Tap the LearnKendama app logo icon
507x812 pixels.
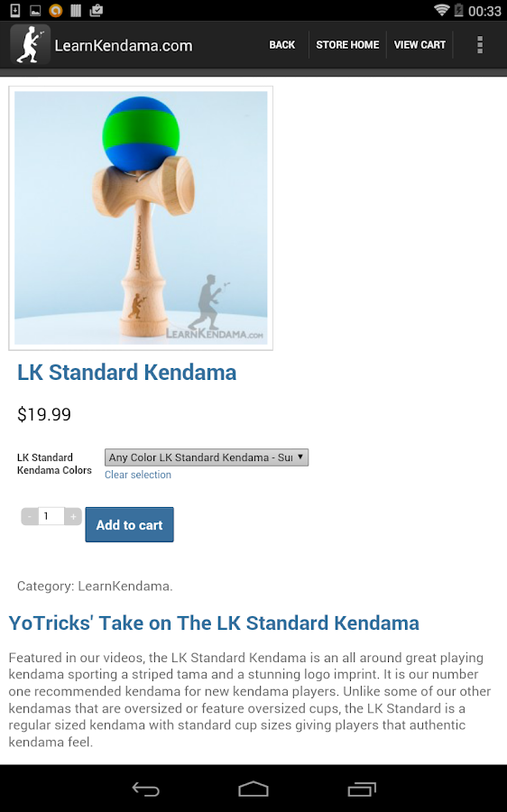30,44
